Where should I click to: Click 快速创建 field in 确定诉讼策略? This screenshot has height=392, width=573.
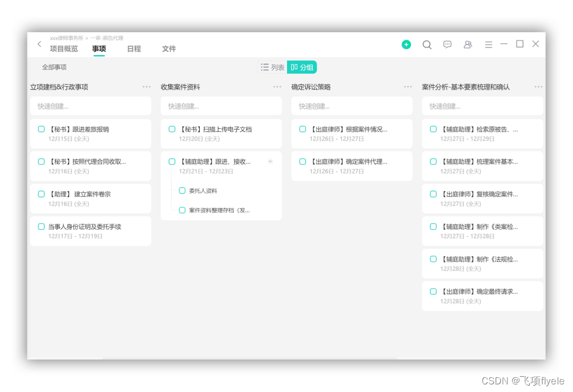(x=352, y=106)
